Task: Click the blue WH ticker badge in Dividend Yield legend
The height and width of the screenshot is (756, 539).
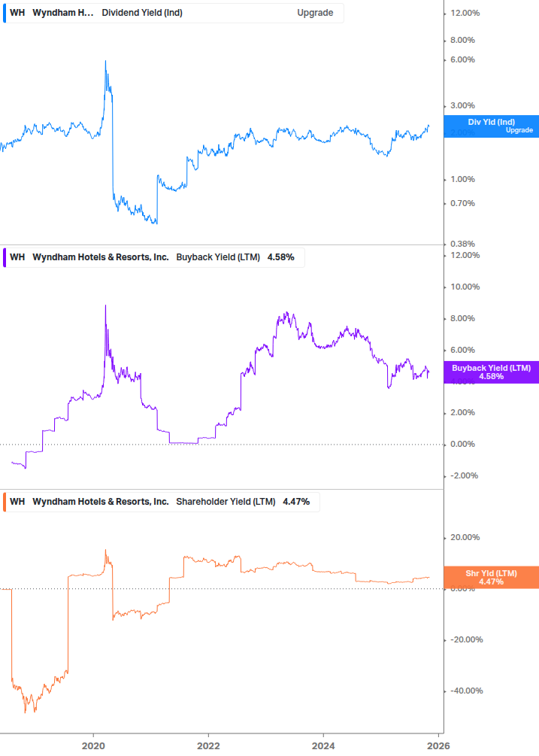Action: [15, 13]
